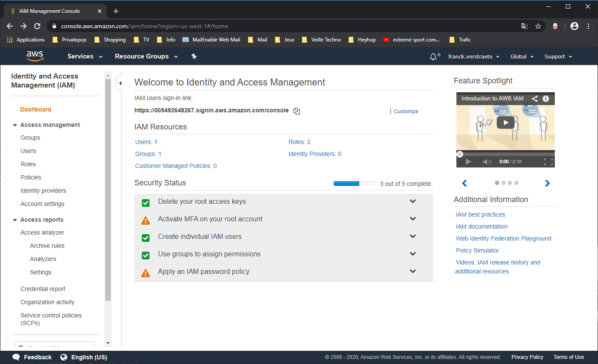Viewport: 598px width, 364px height.
Task: Open the Privacy Policy link
Action: 527,357
